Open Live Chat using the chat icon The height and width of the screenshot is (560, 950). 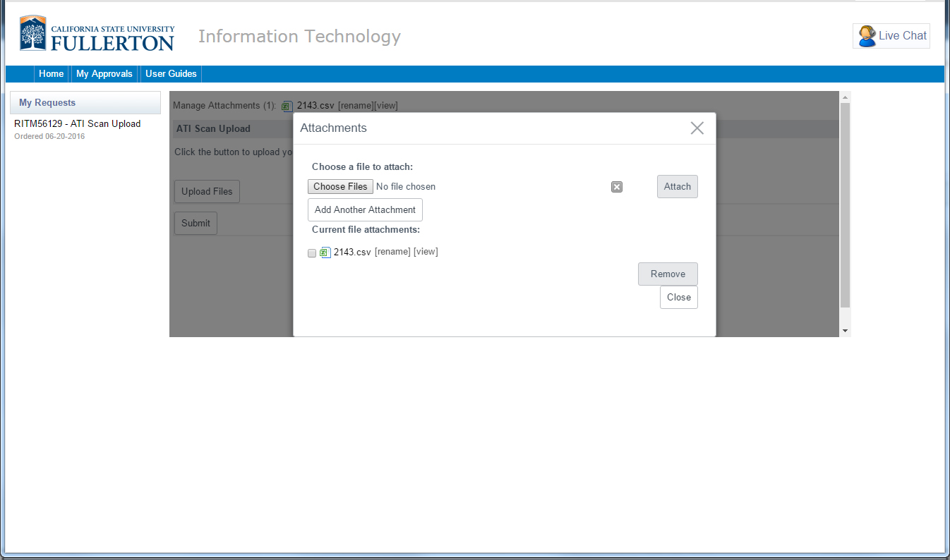click(x=867, y=35)
